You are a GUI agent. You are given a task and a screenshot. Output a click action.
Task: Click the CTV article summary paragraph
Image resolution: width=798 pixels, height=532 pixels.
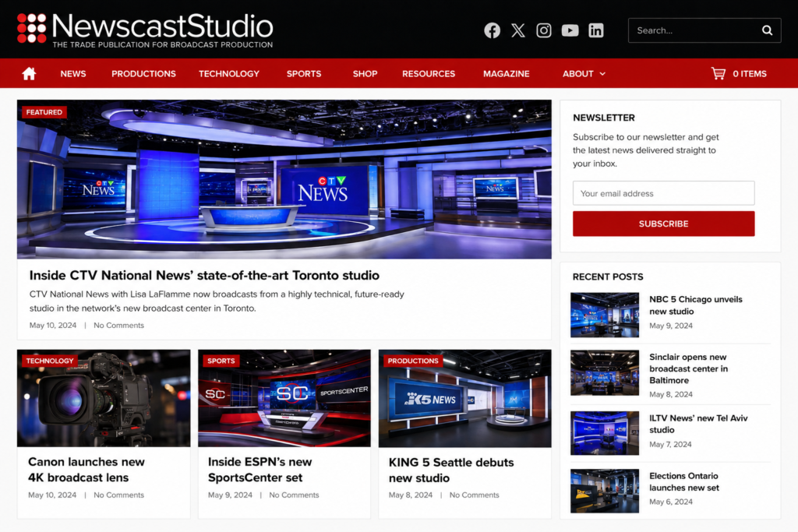click(x=217, y=301)
